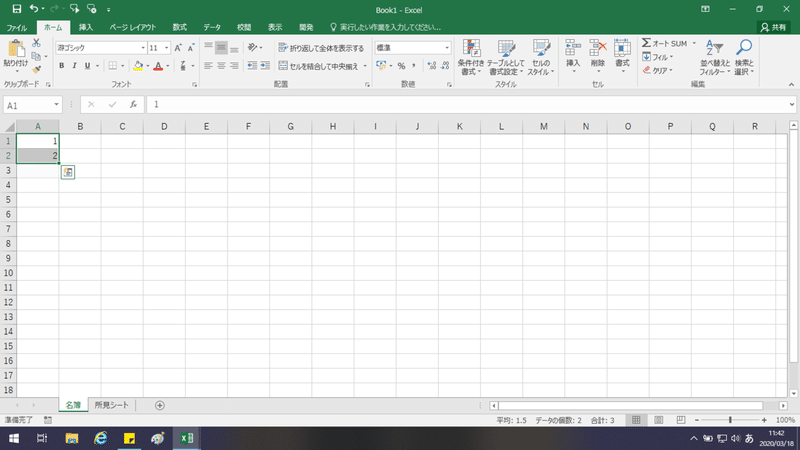This screenshot has height=450, width=800.
Task: Open the font name dropdown
Action: coord(143,48)
